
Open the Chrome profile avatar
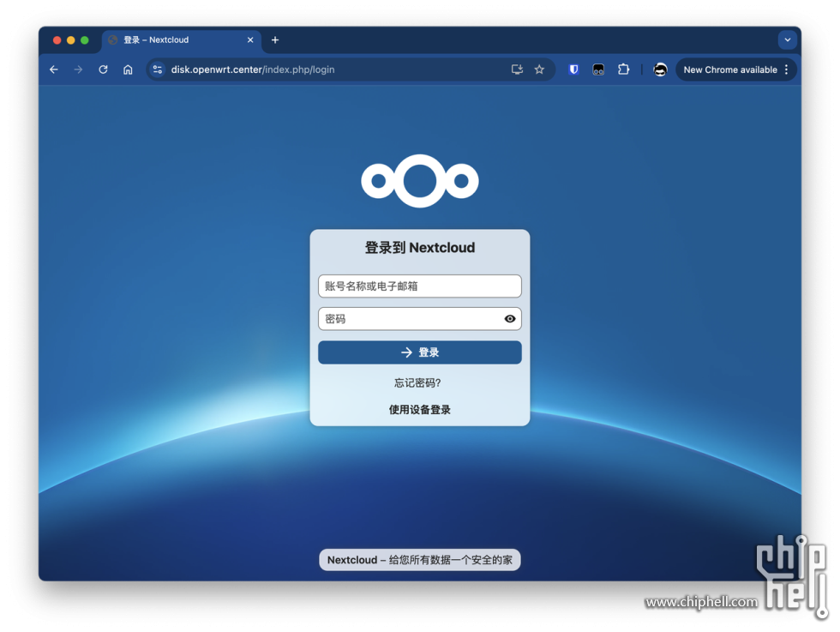tap(660, 69)
